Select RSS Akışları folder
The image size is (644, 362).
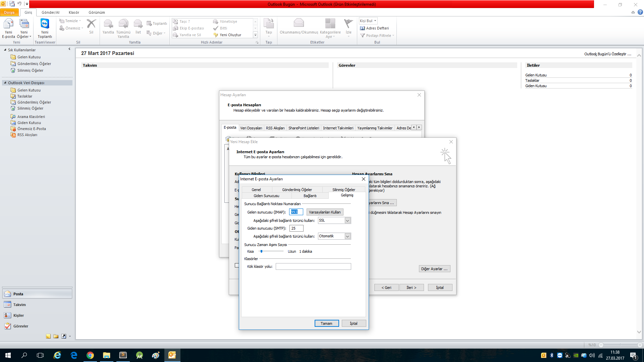(27, 135)
